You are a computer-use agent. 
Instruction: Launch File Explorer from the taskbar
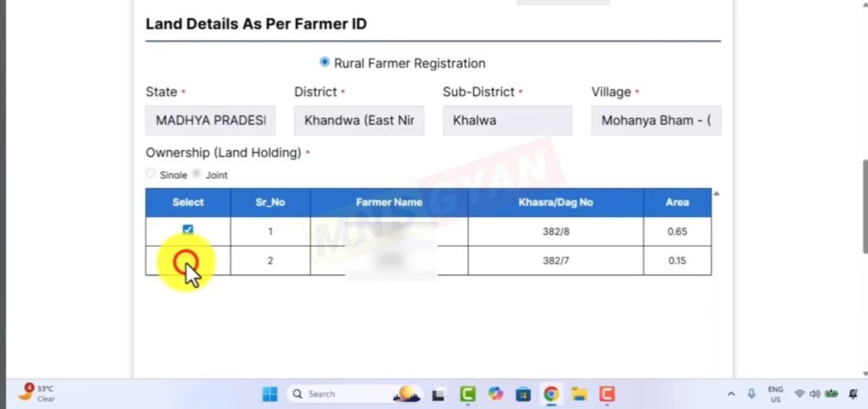click(x=579, y=394)
